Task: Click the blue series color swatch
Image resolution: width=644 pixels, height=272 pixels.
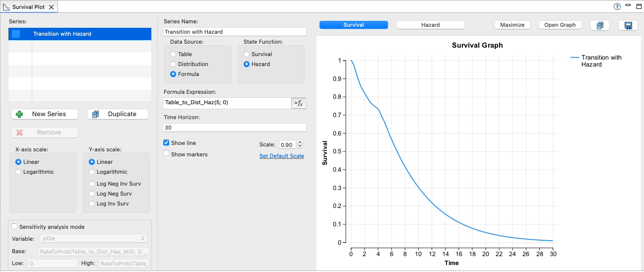Action: coord(16,34)
